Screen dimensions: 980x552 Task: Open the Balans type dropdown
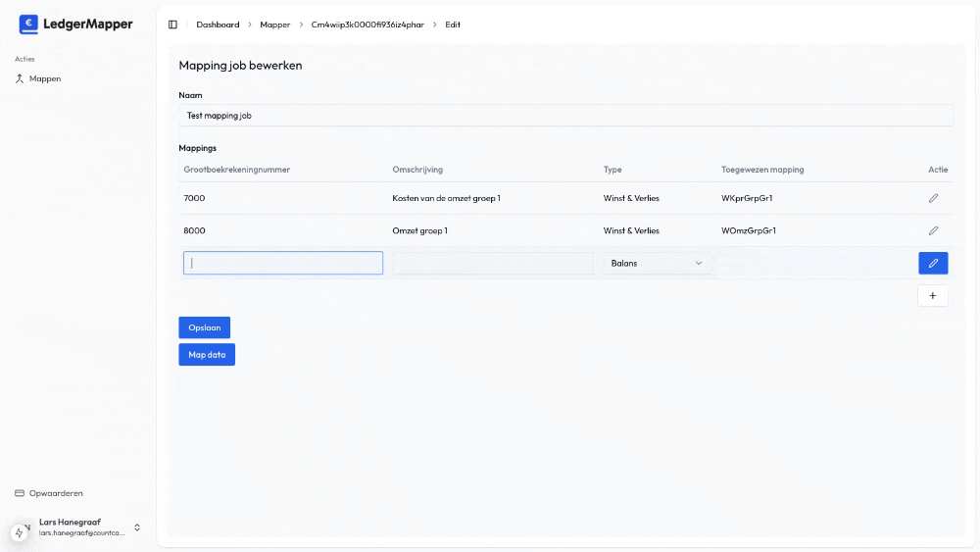click(657, 263)
